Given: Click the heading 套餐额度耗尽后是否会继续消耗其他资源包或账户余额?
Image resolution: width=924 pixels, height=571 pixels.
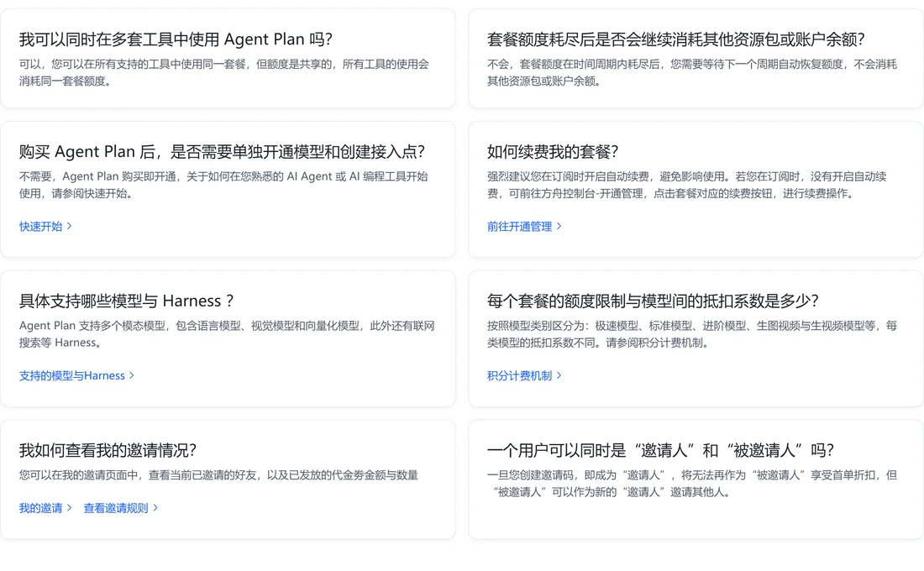Looking at the screenshot, I should coord(676,39).
